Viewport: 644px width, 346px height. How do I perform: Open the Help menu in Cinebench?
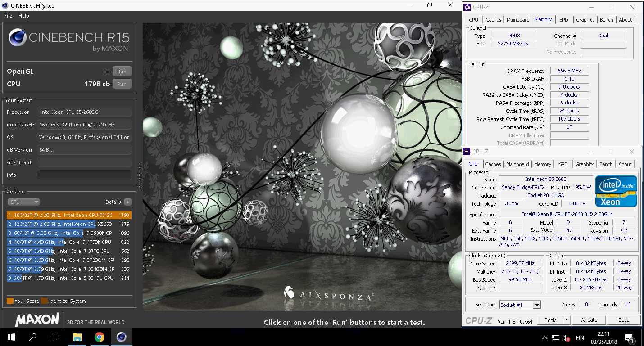[x=23, y=16]
